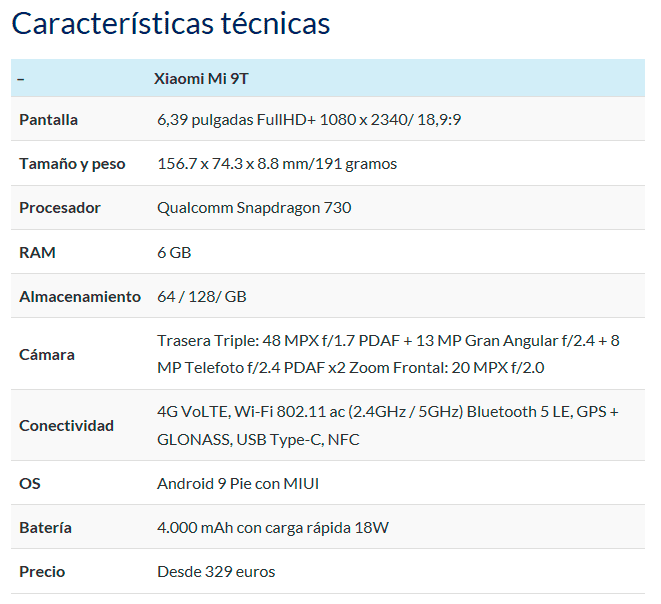The image size is (661, 604).
Task: Select the 'Precio' row label
Action: (x=42, y=572)
